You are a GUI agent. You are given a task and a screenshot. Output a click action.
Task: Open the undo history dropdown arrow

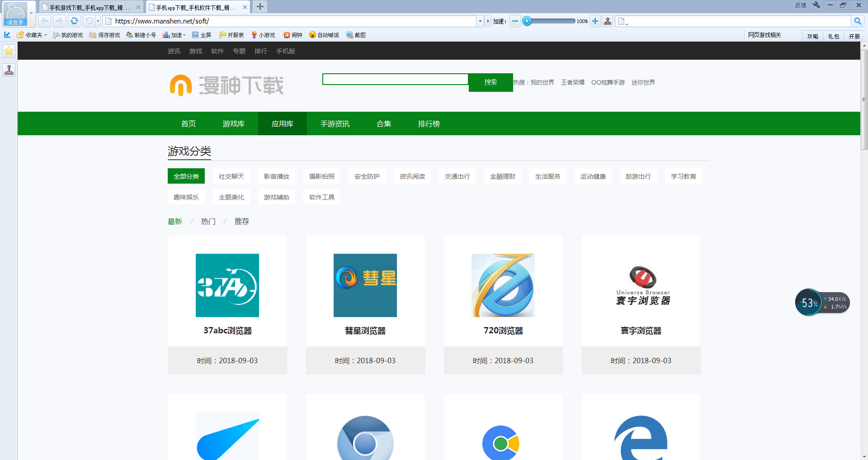98,21
